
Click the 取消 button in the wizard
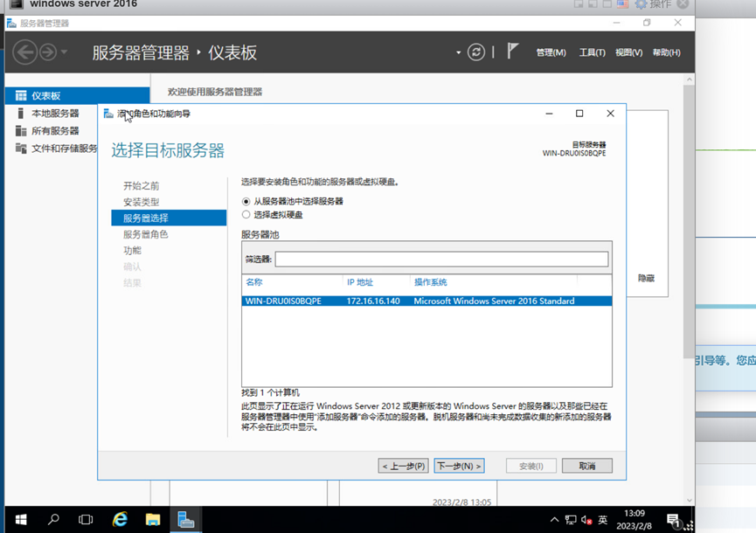pyautogui.click(x=586, y=466)
